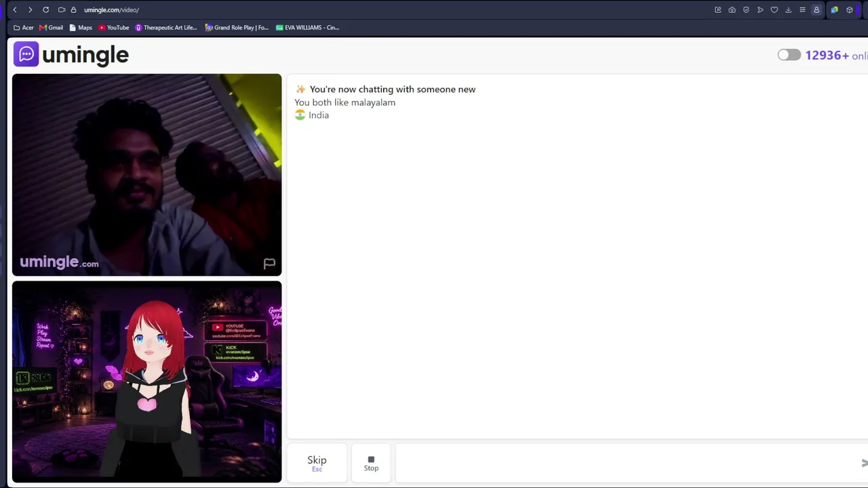Open the shield protection icon
The width and height of the screenshot is (868, 488).
746,9
